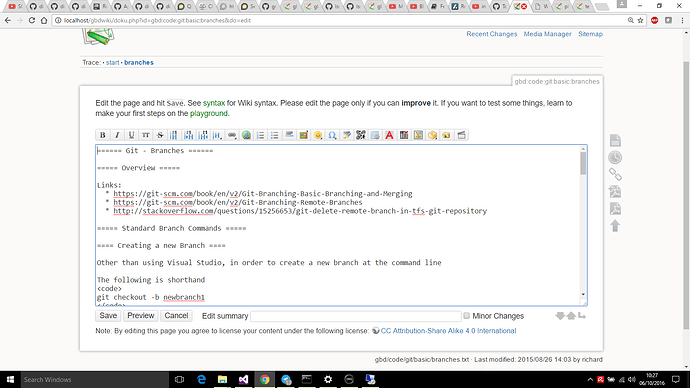
Task: Insert an unordered bullet list item
Action: 275,135
